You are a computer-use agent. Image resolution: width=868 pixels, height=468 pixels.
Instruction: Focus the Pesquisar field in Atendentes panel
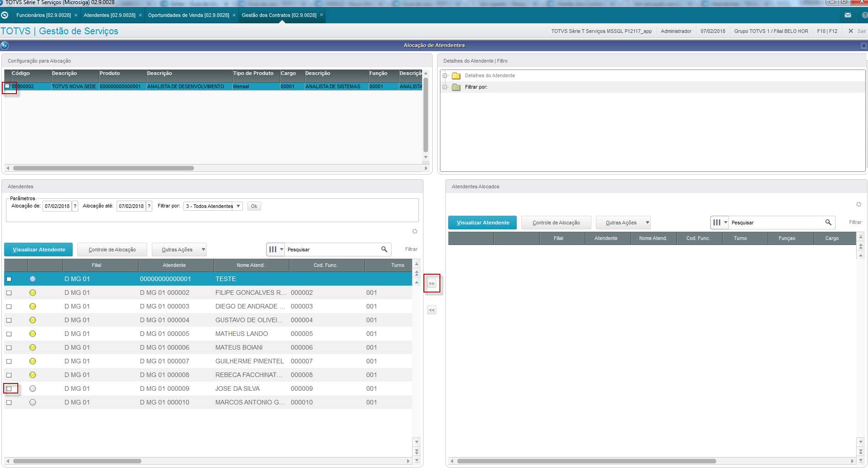coord(332,250)
